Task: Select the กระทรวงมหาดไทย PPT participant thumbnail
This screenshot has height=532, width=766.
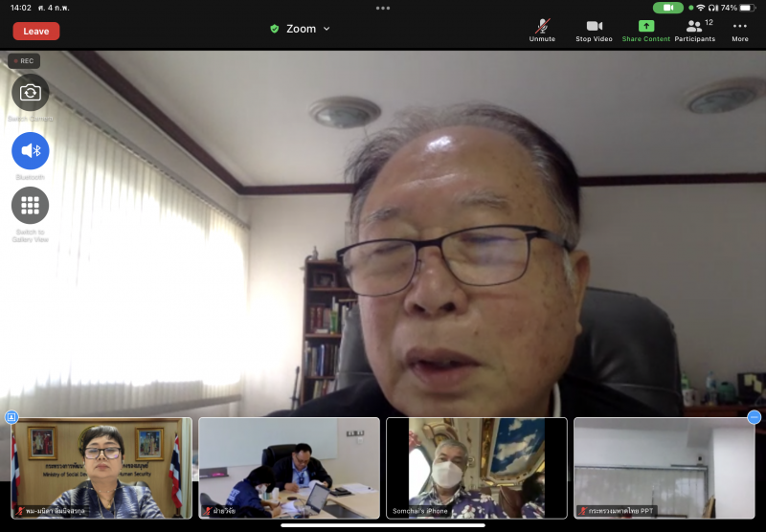Action: tap(665, 468)
